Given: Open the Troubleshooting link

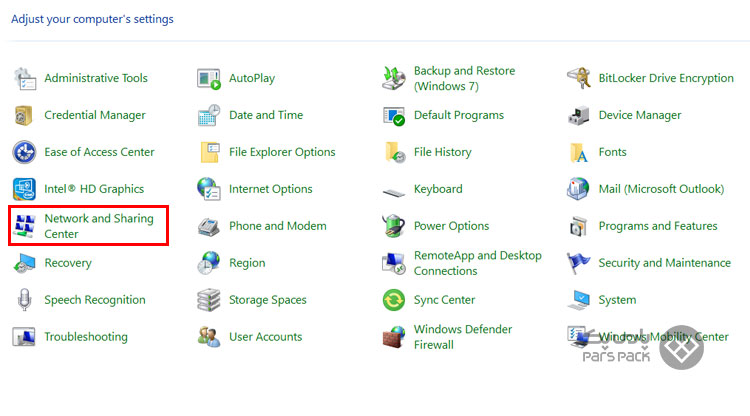Looking at the screenshot, I should (x=86, y=337).
